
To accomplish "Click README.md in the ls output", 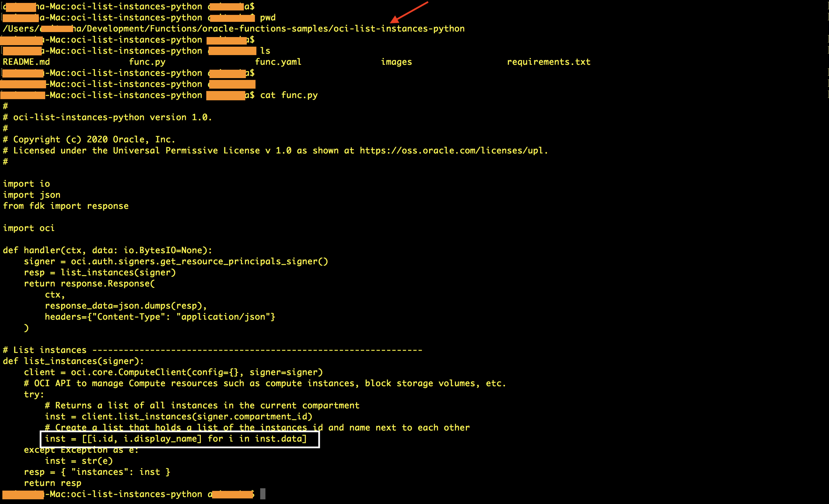I will (26, 62).
